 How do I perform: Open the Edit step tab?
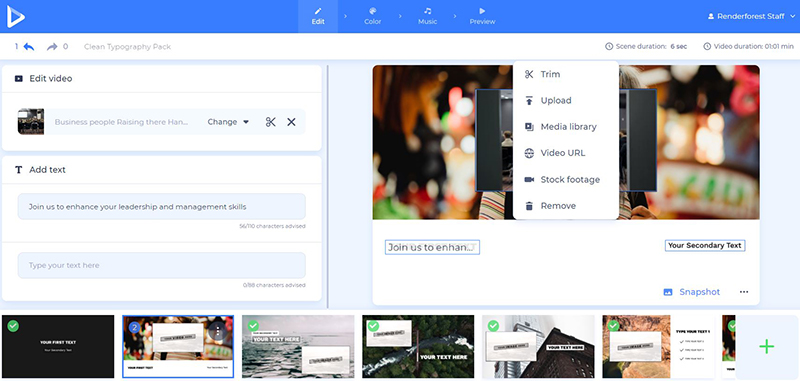[318, 16]
